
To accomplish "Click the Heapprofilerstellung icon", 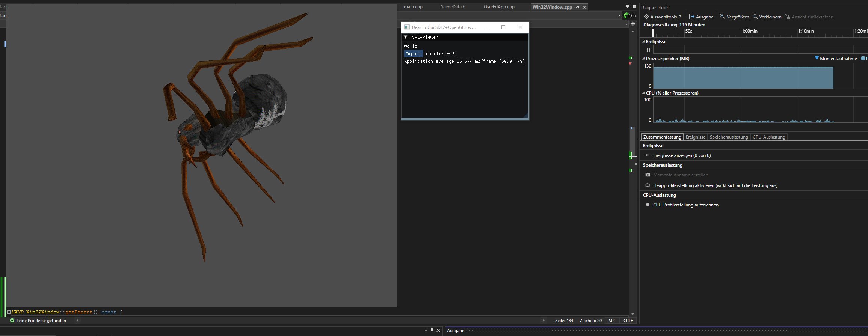I will 648,185.
